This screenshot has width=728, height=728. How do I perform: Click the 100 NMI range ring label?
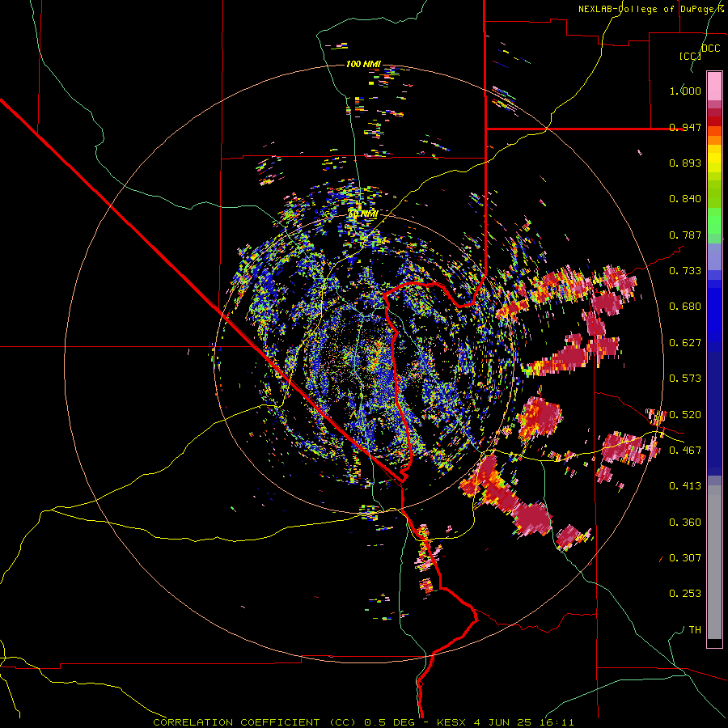click(363, 64)
